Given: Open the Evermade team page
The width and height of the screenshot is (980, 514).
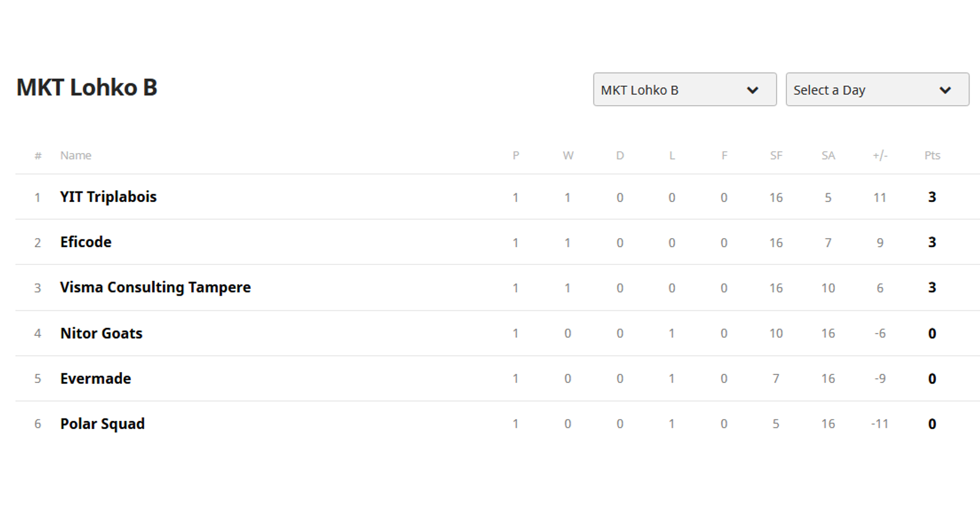Looking at the screenshot, I should 96,378.
